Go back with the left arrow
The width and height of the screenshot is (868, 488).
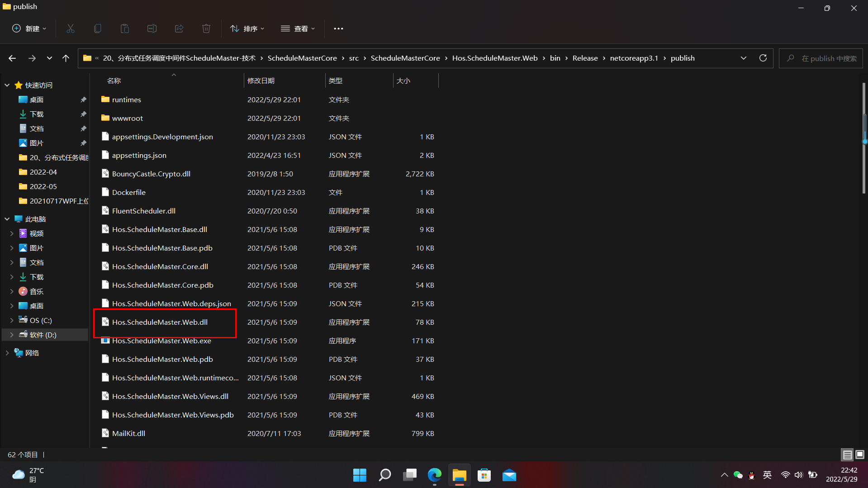pyautogui.click(x=12, y=58)
